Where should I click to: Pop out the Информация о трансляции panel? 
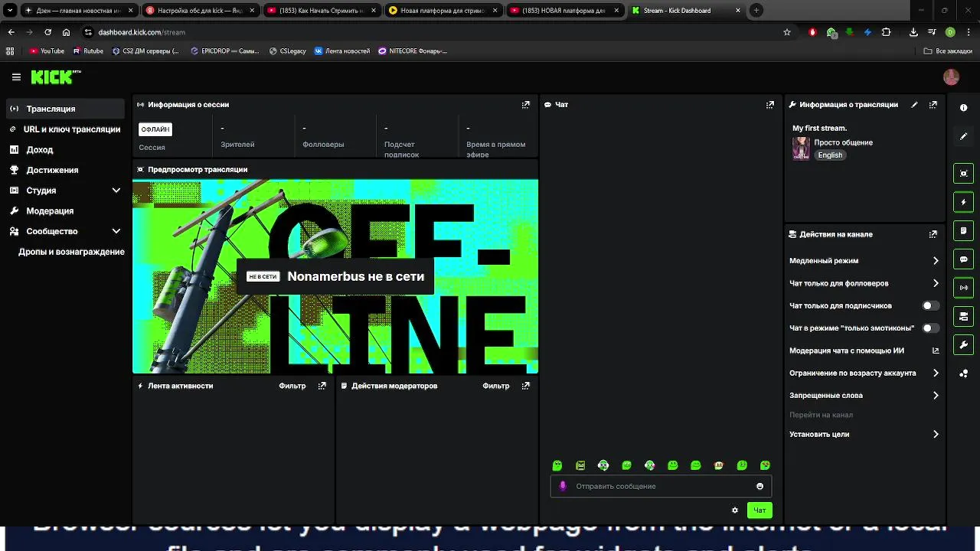click(x=933, y=105)
